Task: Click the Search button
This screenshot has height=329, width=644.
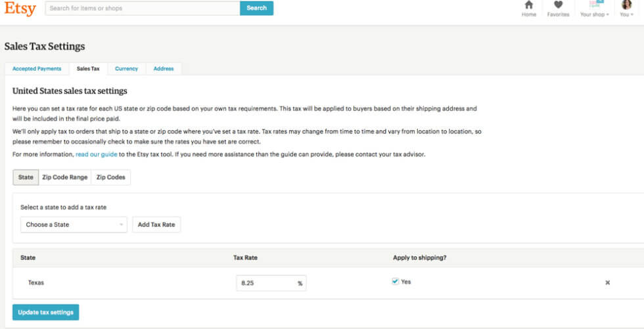Action: click(x=256, y=9)
